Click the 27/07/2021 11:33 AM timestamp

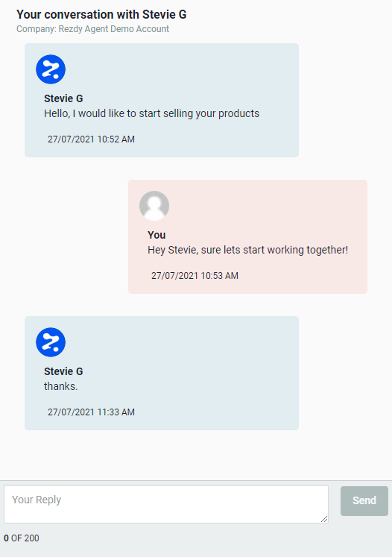pos(91,412)
